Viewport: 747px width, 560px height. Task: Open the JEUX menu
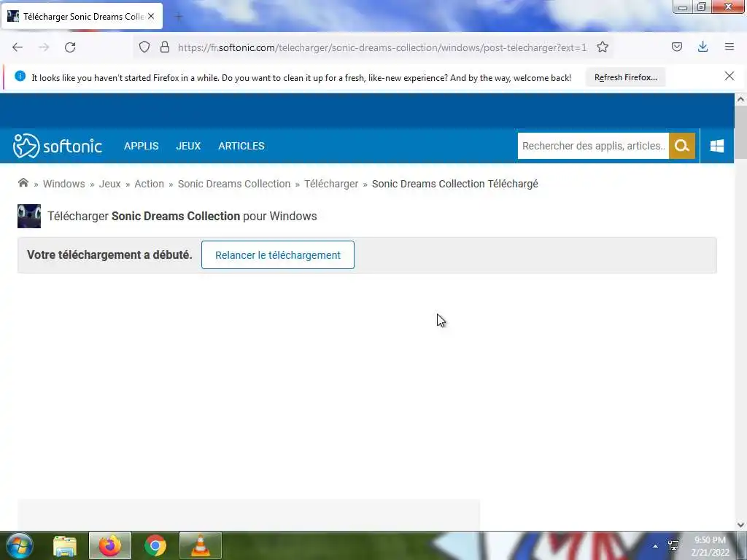tap(188, 146)
